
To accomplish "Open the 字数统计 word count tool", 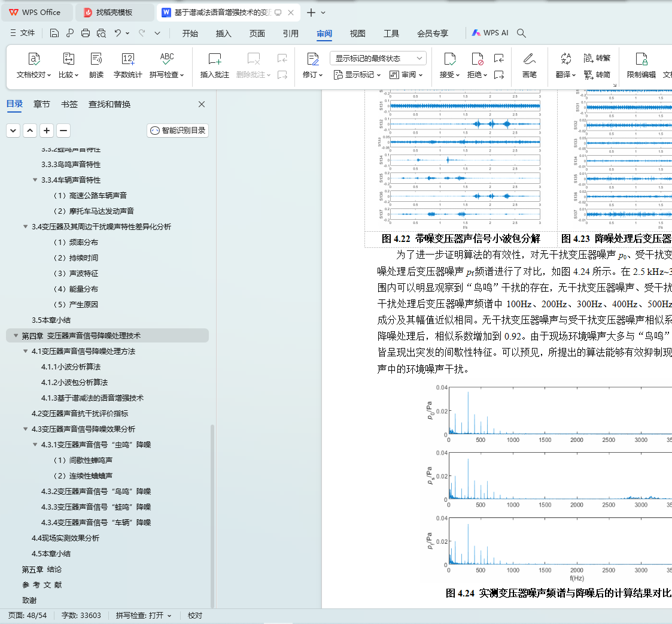I will coord(127,65).
